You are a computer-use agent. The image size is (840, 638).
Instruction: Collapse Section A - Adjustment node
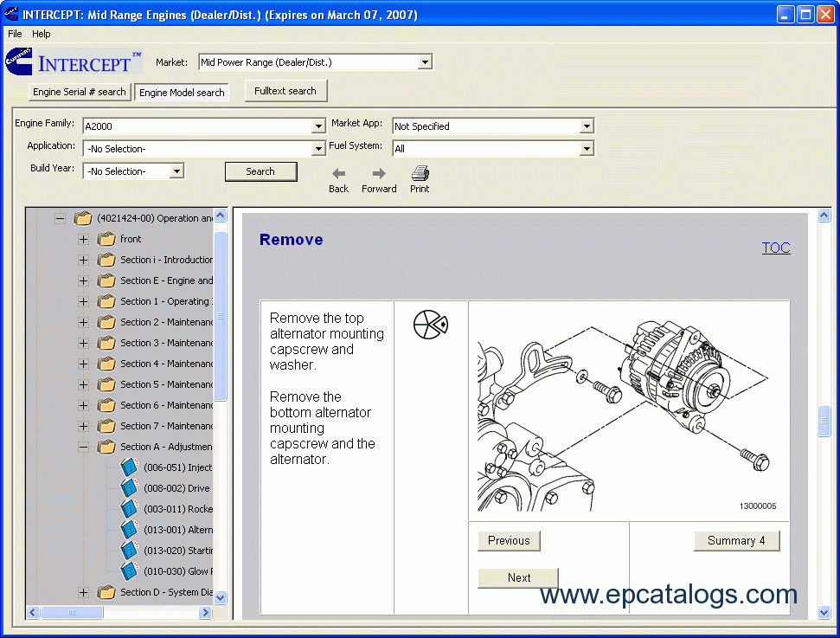83,447
